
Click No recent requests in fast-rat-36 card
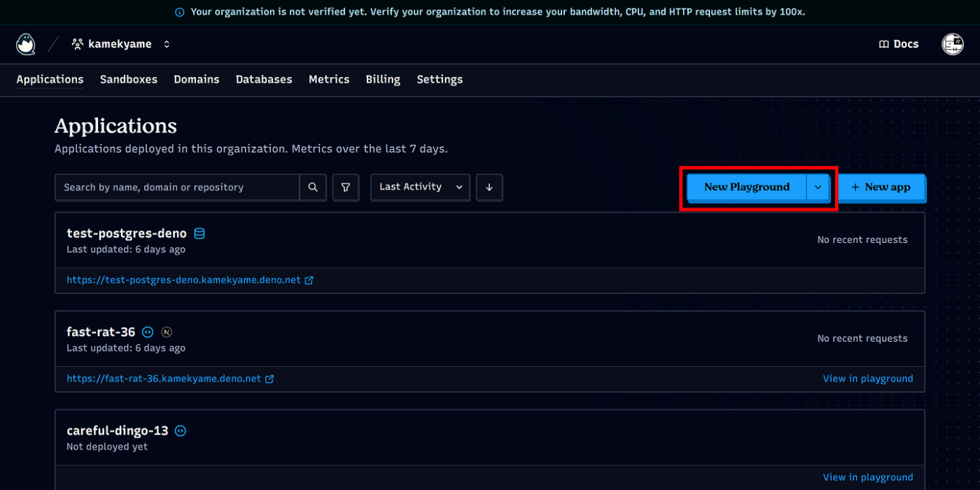(862, 338)
